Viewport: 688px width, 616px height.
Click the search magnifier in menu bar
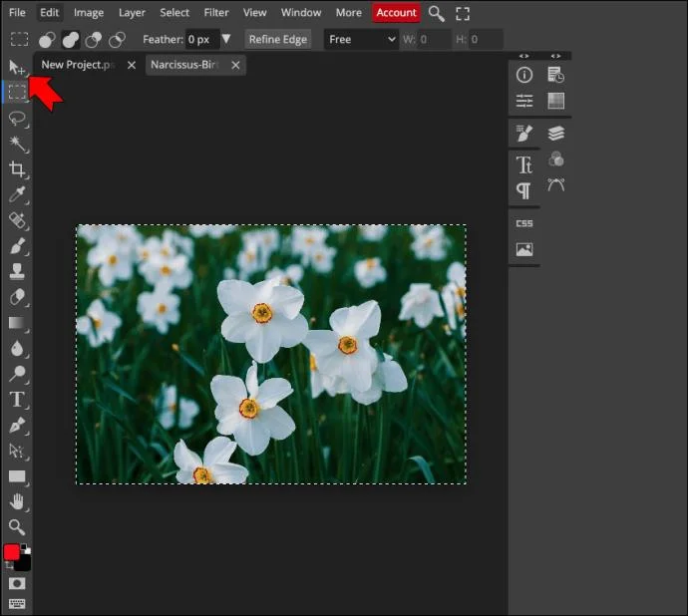(437, 14)
